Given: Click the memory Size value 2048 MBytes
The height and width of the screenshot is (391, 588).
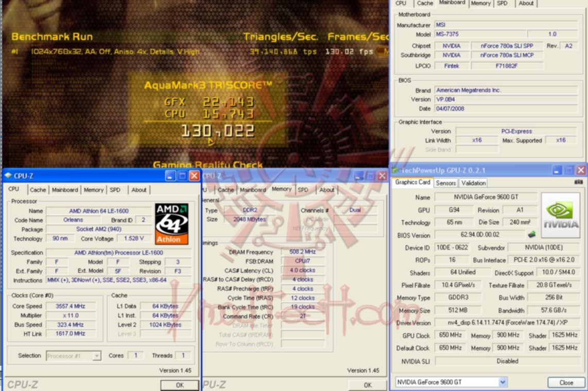Looking at the screenshot, I should click(249, 220).
